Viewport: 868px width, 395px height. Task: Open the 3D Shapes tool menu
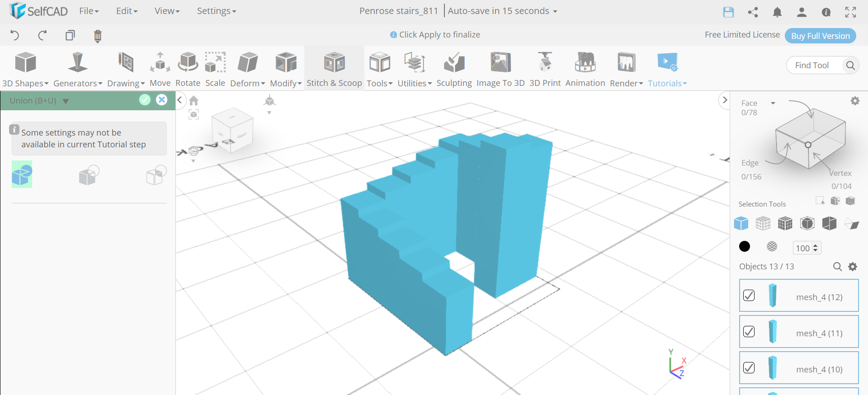[25, 69]
